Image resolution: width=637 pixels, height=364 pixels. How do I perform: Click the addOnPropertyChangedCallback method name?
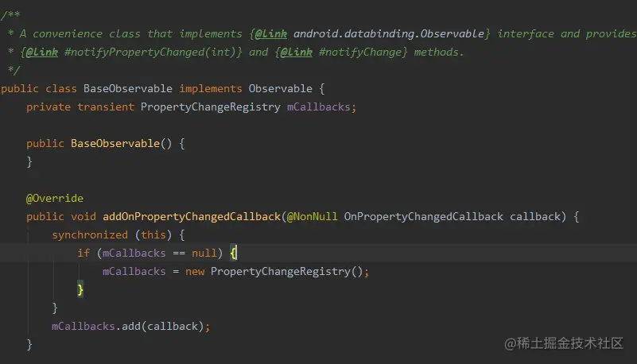click(192, 216)
